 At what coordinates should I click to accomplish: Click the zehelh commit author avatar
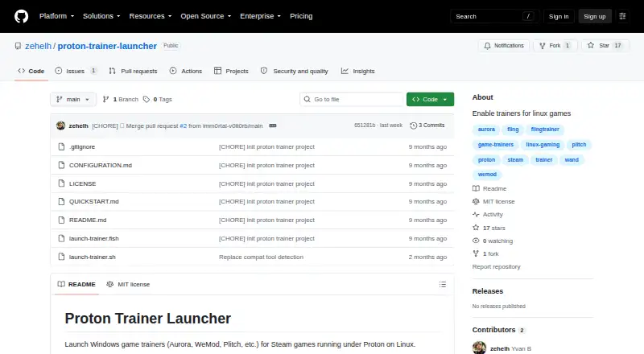61,126
